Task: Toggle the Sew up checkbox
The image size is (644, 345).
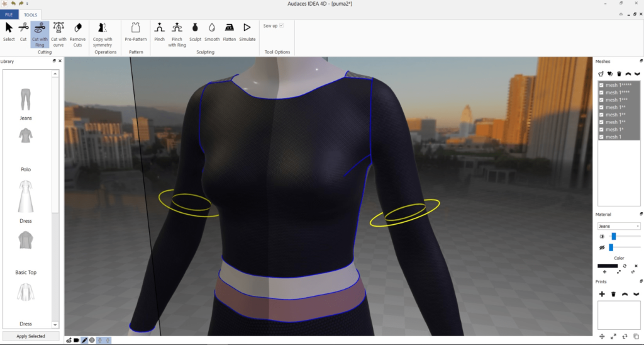Action: [281, 25]
